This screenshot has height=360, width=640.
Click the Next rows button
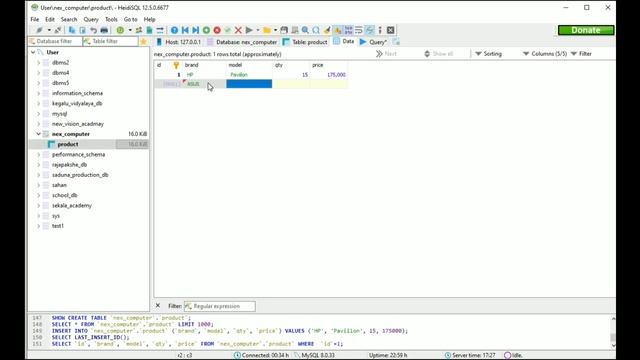pos(386,53)
